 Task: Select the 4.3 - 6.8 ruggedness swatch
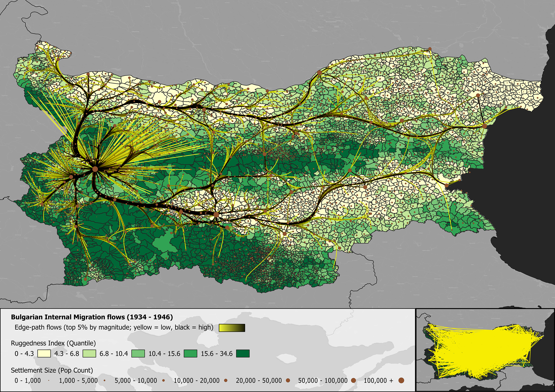[89, 354]
